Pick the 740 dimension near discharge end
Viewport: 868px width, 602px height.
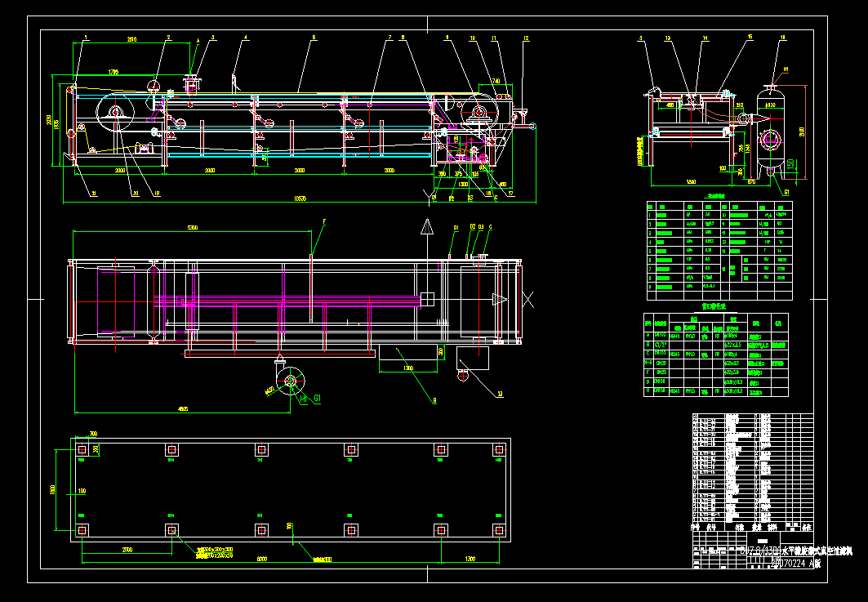[496, 82]
